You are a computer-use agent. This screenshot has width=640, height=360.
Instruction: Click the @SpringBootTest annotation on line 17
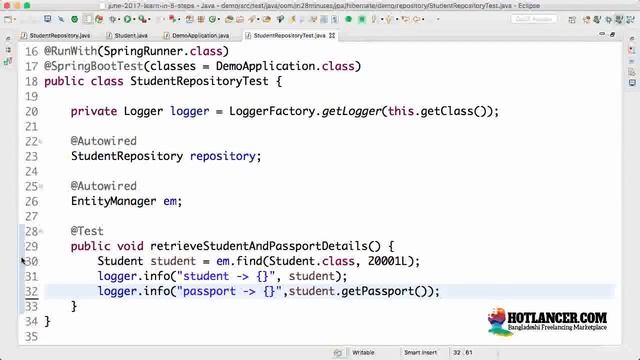coord(93,66)
